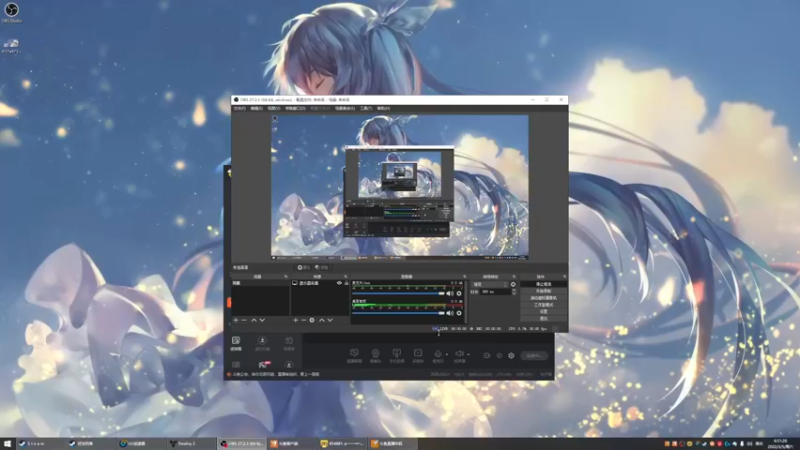800x450 pixels.
Task: Open the Scene Collection menu in OBS
Action: (345, 108)
